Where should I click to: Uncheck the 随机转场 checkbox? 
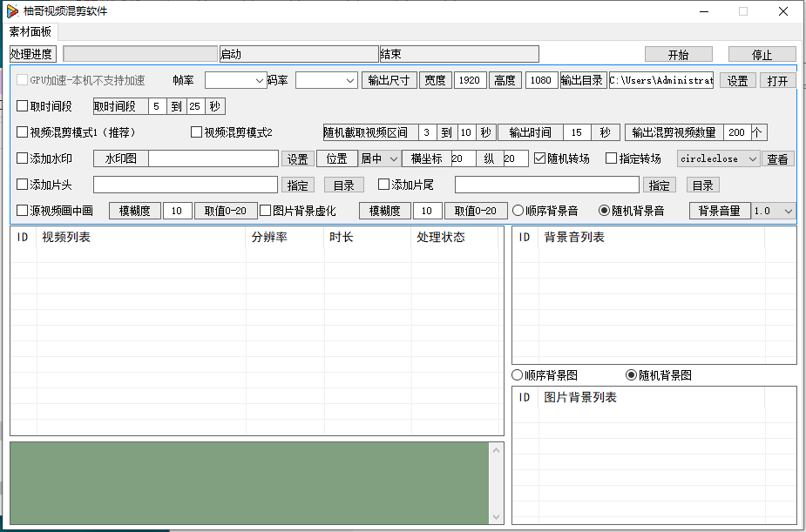click(x=540, y=158)
